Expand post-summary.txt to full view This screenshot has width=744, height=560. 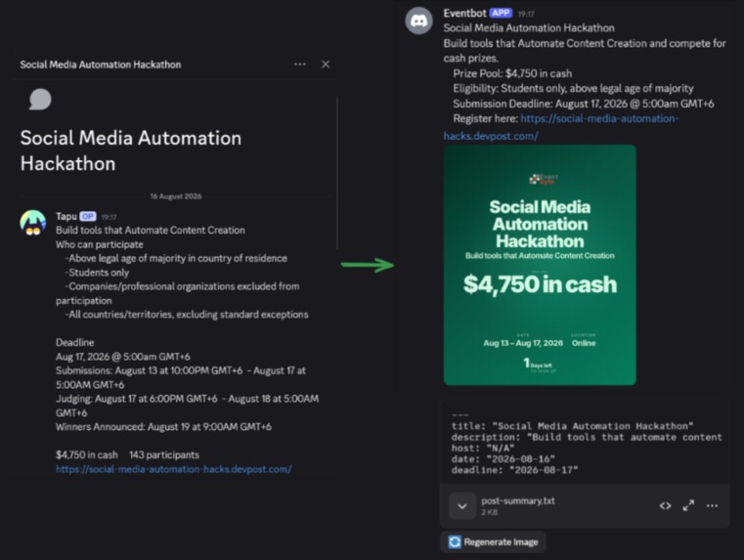pos(688,506)
